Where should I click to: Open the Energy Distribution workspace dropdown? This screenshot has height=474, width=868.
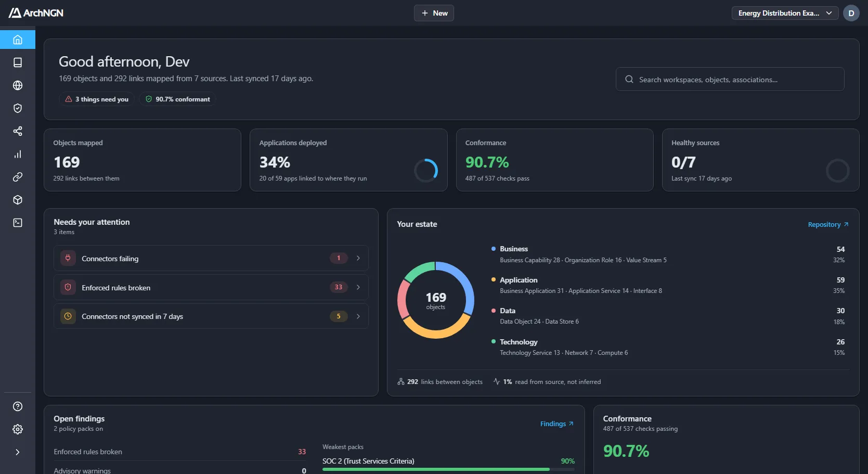[785, 13]
